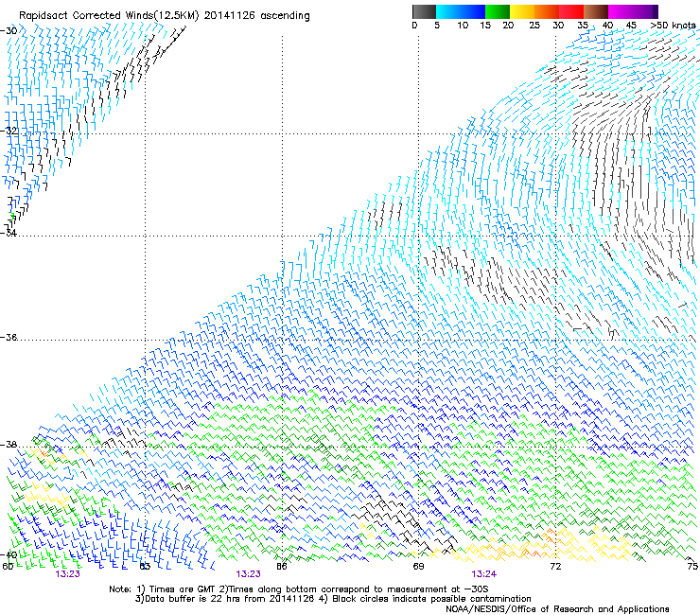
Task: Click the -32 latitude axis label
Action: pos(9,131)
